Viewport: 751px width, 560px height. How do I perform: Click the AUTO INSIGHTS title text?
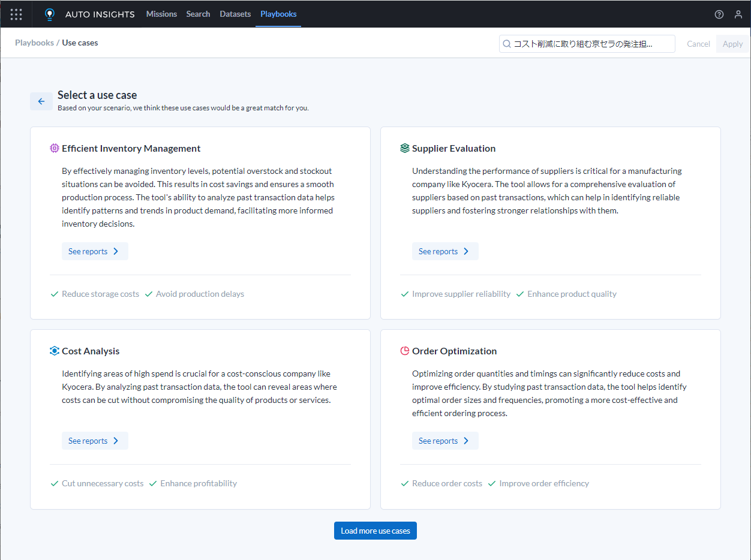pyautogui.click(x=100, y=14)
